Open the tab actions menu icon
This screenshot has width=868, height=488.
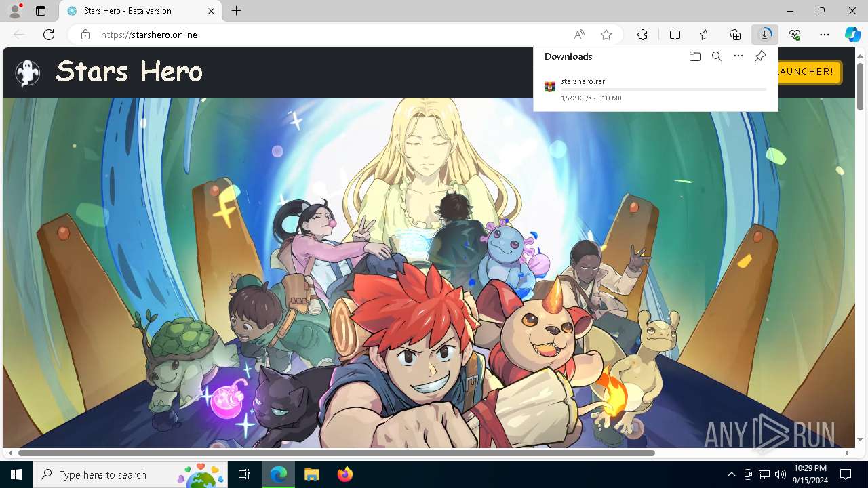(x=41, y=11)
